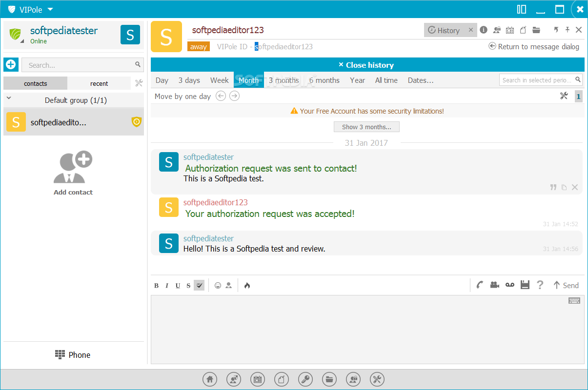Toggle italic text formatting

point(167,286)
